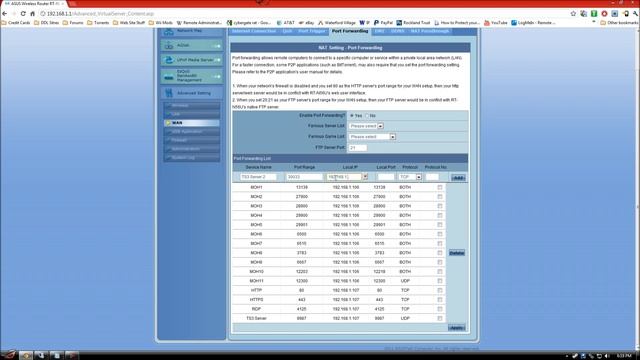This screenshot has height=360, width=640.
Task: Open the Network Map sidebar icon
Action: [169, 31]
